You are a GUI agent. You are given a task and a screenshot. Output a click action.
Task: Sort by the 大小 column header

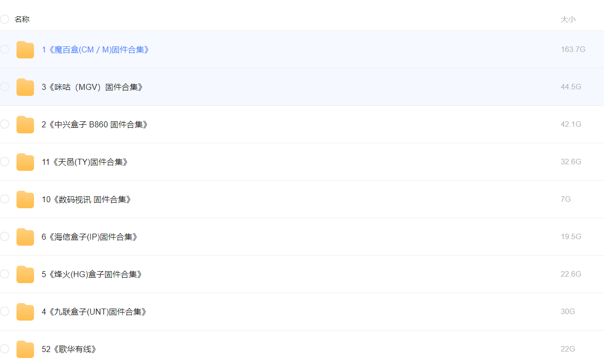coord(568,19)
